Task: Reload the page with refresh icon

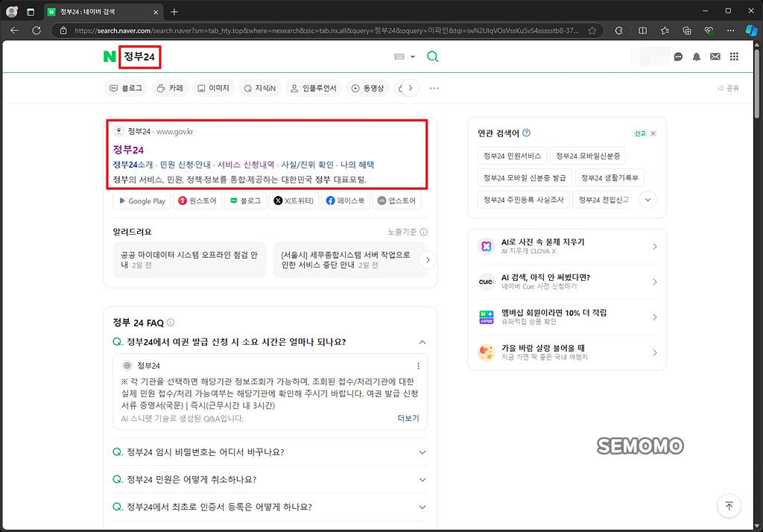Action: (x=37, y=31)
